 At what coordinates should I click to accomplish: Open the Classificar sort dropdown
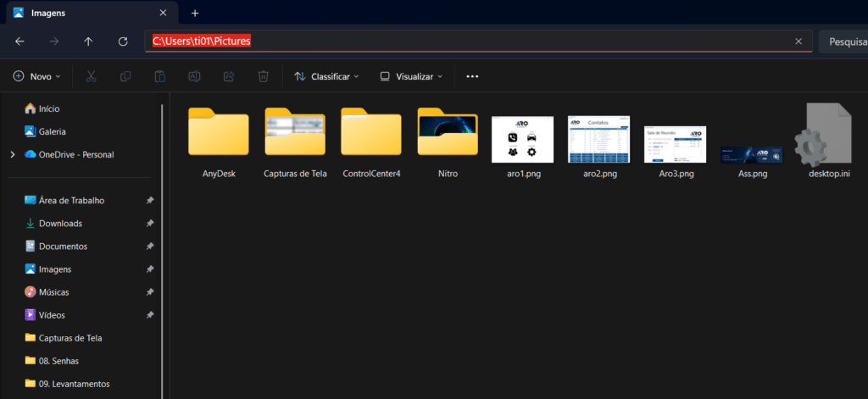click(x=326, y=76)
